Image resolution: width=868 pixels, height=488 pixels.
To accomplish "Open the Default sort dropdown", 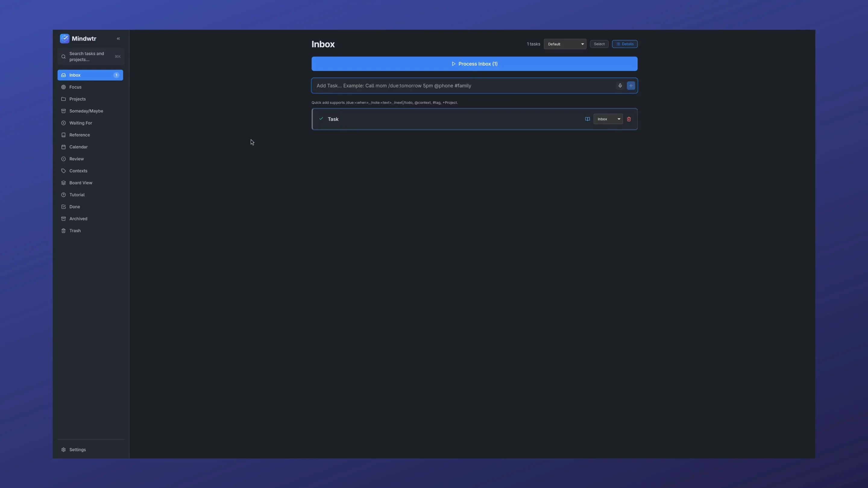I will pos(565,44).
